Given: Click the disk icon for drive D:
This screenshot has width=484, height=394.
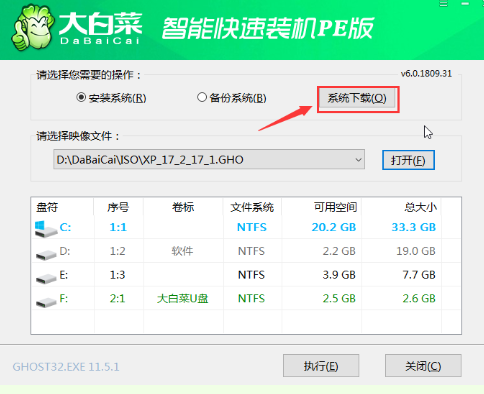Looking at the screenshot, I should (46, 255).
